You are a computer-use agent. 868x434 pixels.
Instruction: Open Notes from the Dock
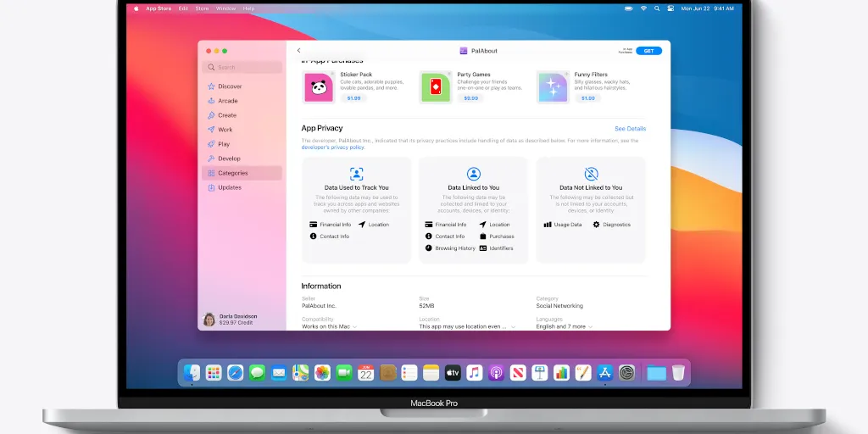(431, 373)
